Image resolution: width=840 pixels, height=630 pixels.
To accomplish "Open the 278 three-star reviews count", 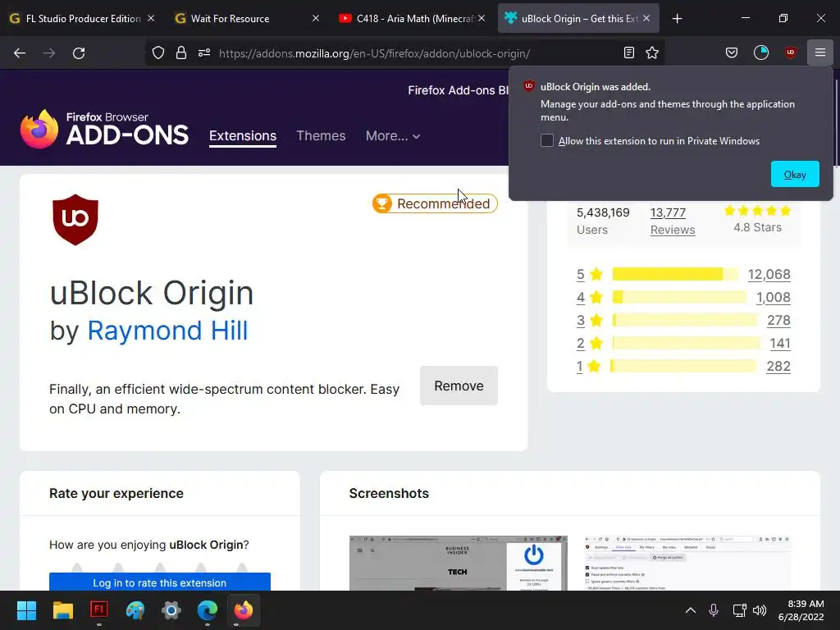I will pyautogui.click(x=778, y=321).
